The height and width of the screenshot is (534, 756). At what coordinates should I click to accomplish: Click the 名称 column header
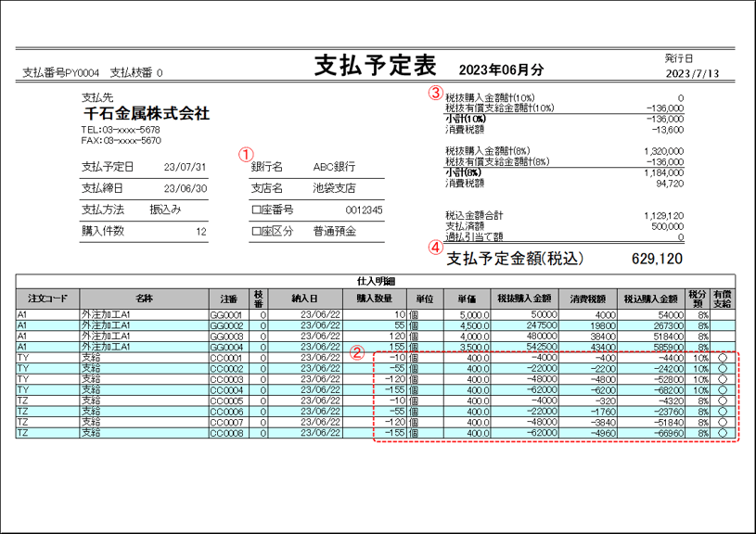tap(144, 299)
